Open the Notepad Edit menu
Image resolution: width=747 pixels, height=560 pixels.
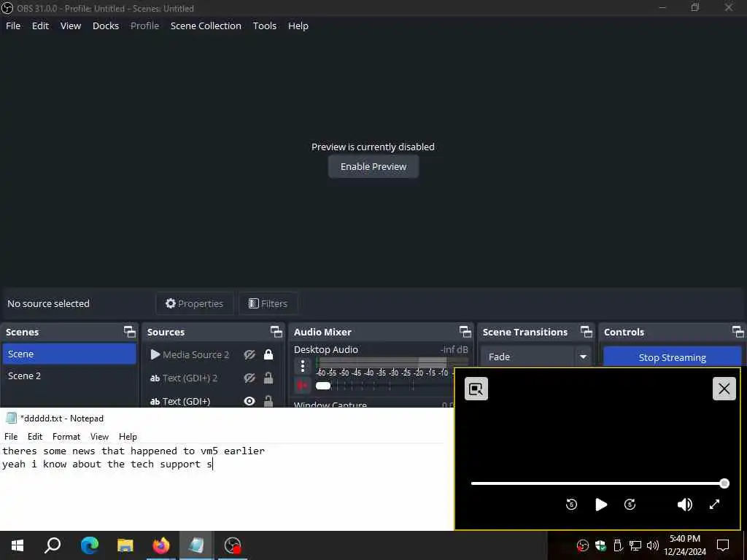pyautogui.click(x=35, y=436)
